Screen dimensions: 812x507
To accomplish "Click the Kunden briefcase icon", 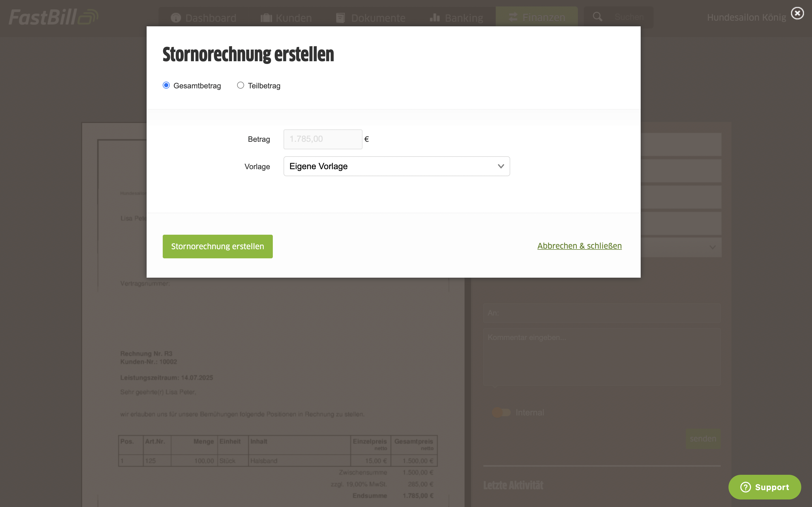I will [266, 17].
